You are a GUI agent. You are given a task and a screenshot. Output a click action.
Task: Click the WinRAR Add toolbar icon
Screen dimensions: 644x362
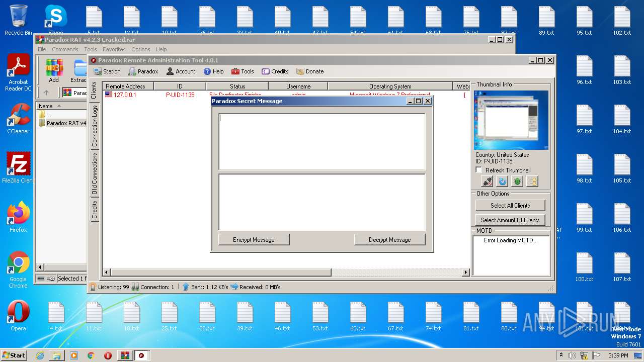click(54, 71)
